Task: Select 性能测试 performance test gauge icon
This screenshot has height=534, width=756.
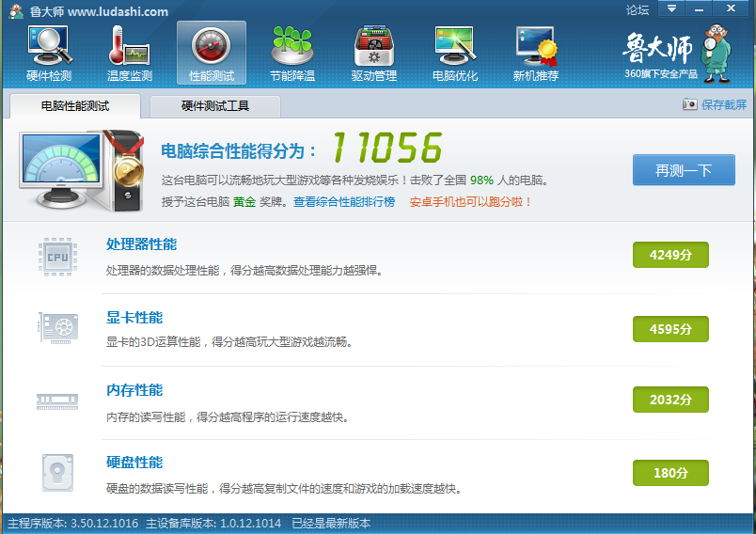Action: click(x=212, y=53)
